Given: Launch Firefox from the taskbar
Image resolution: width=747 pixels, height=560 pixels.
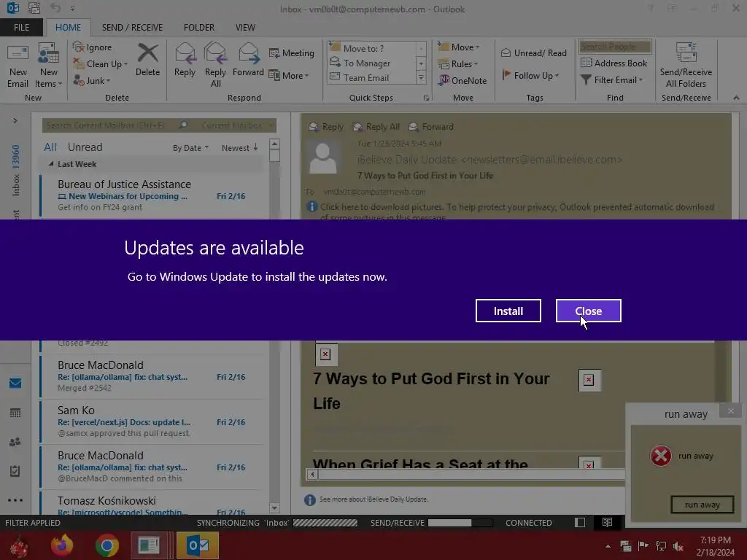Looking at the screenshot, I should 62,545.
